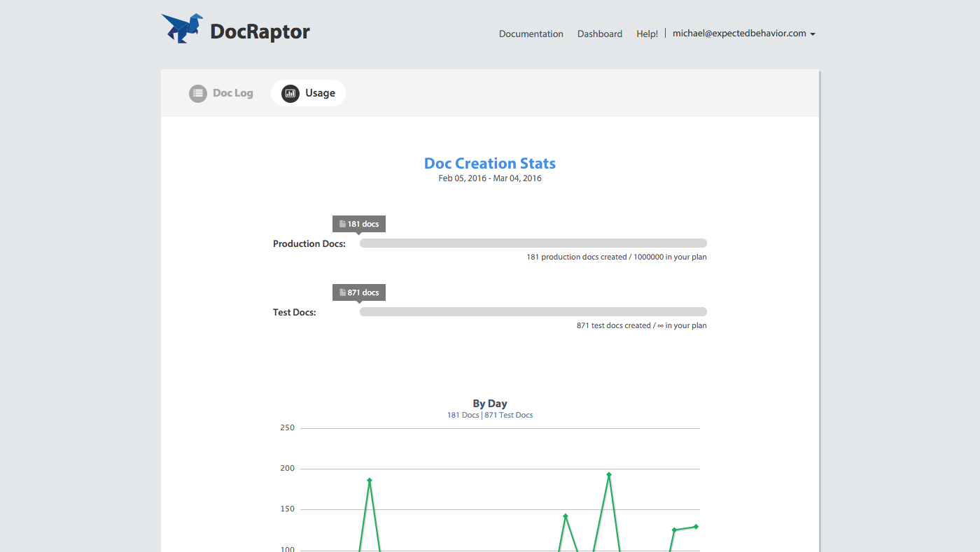Click the 871 docs tooltip above Test Docs bar
The width and height of the screenshot is (980, 552).
(358, 292)
